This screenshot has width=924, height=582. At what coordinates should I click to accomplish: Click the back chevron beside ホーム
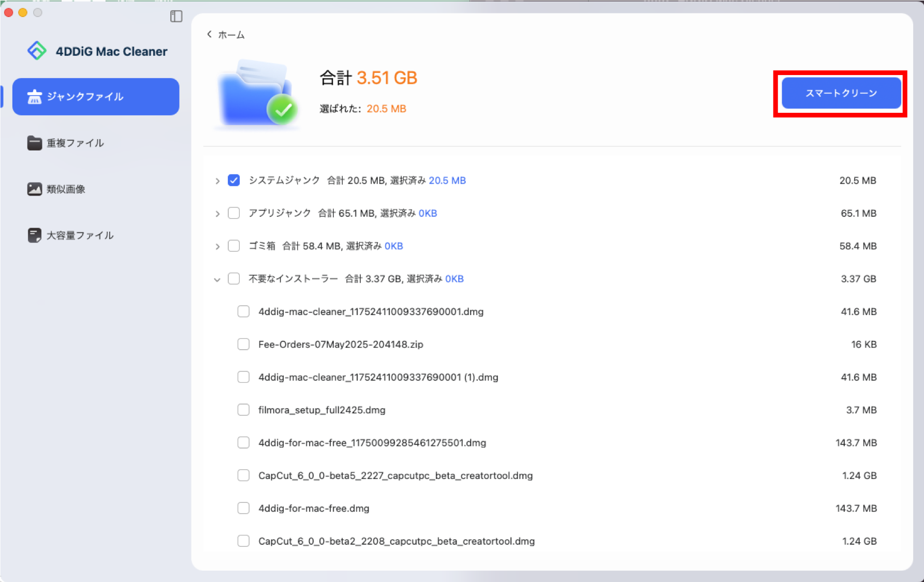[209, 34]
